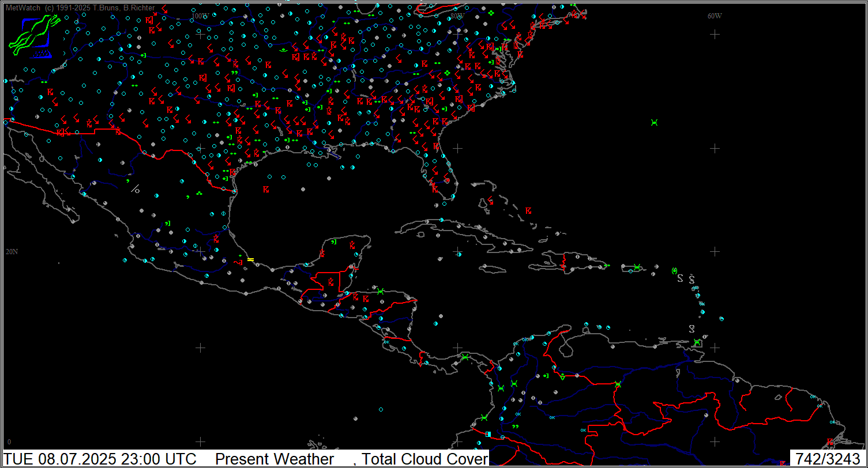Click the green double-comma drizzle symbol in southern Colombia

[x=515, y=427]
